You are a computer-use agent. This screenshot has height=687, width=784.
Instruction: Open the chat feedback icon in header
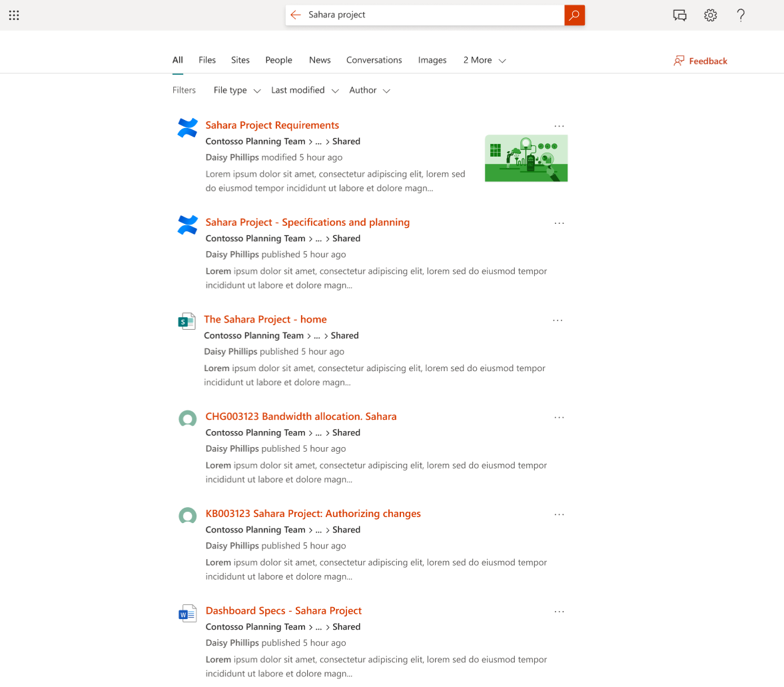point(679,15)
